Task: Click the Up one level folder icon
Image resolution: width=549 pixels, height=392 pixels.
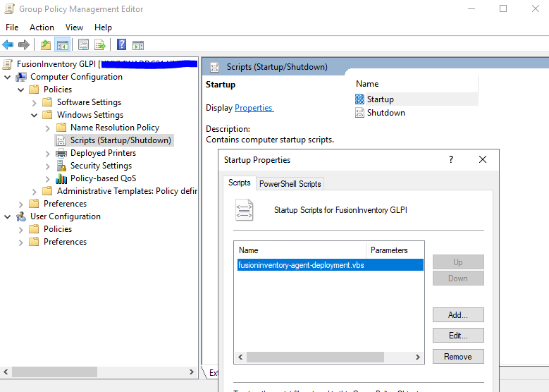Action: [46, 45]
